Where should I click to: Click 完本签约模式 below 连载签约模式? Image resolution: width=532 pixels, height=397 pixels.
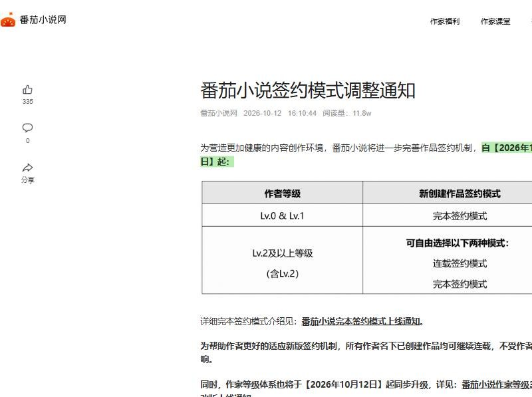click(x=460, y=284)
